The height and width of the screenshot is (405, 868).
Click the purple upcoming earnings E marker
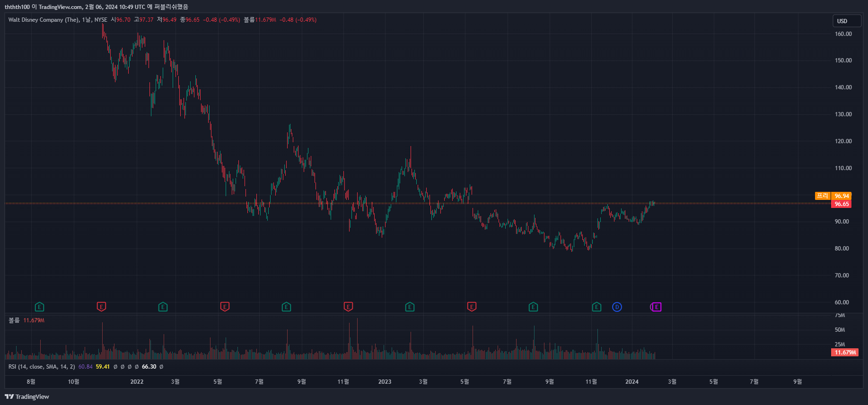pyautogui.click(x=657, y=307)
